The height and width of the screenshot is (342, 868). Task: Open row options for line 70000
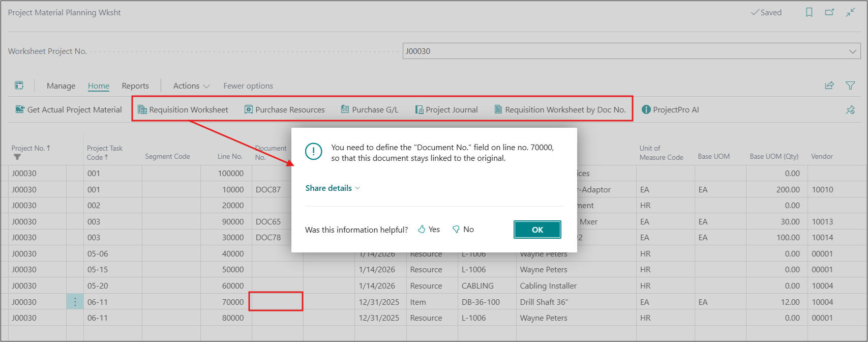75,302
